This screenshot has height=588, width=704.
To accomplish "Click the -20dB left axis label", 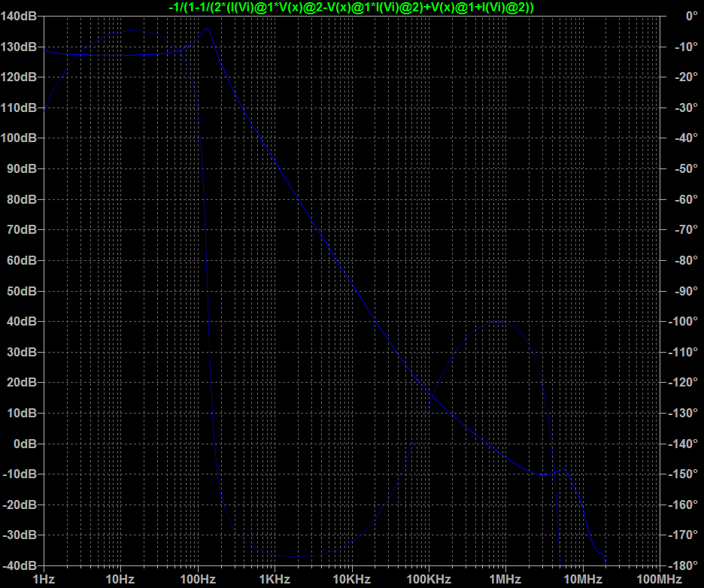I will click(20, 505).
